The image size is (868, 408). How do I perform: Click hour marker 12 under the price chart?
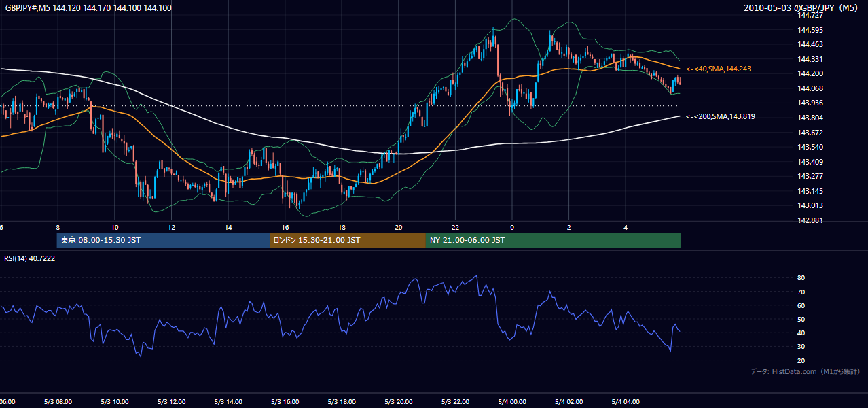[172, 227]
